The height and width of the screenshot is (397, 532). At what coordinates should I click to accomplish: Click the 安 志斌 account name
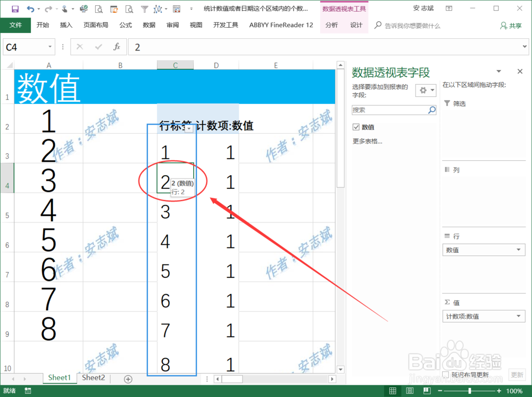point(423,9)
